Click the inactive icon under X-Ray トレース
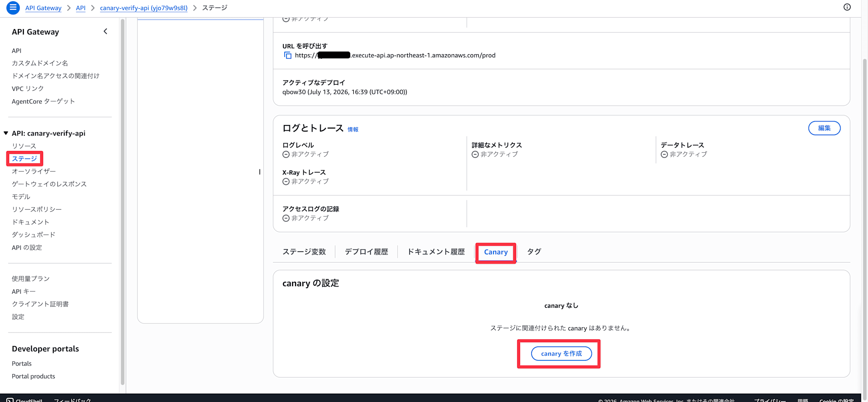The width and height of the screenshot is (868, 402). pos(286,182)
